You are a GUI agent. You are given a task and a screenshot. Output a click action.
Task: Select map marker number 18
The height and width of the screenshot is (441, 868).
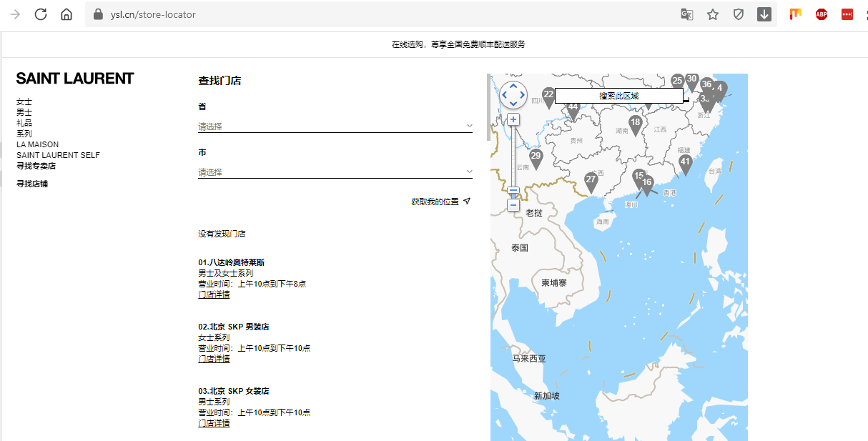635,126
